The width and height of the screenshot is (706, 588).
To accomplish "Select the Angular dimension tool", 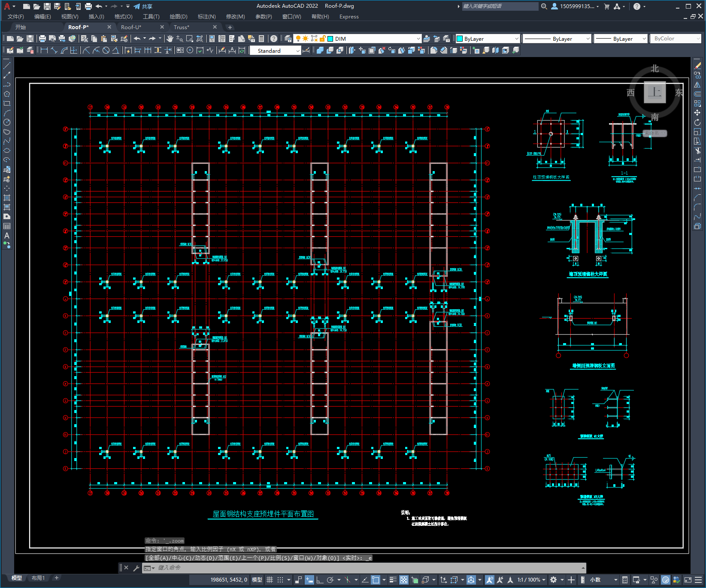I will 116,50.
